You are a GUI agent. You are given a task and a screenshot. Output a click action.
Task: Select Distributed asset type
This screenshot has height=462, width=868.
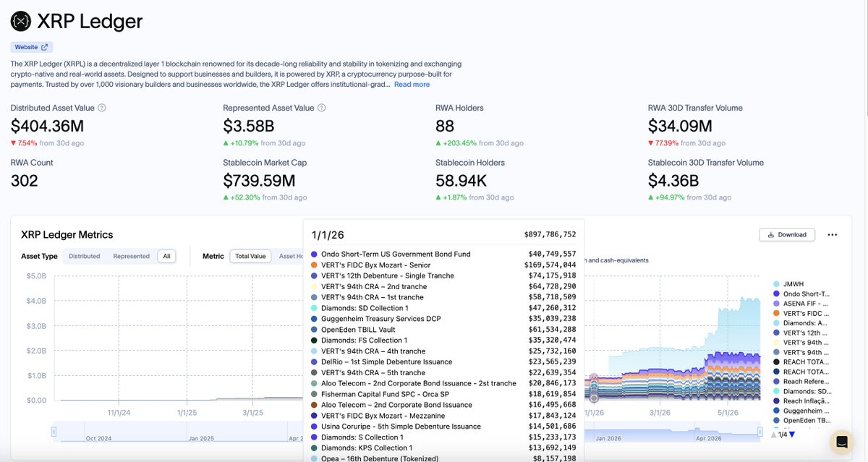[x=85, y=256]
